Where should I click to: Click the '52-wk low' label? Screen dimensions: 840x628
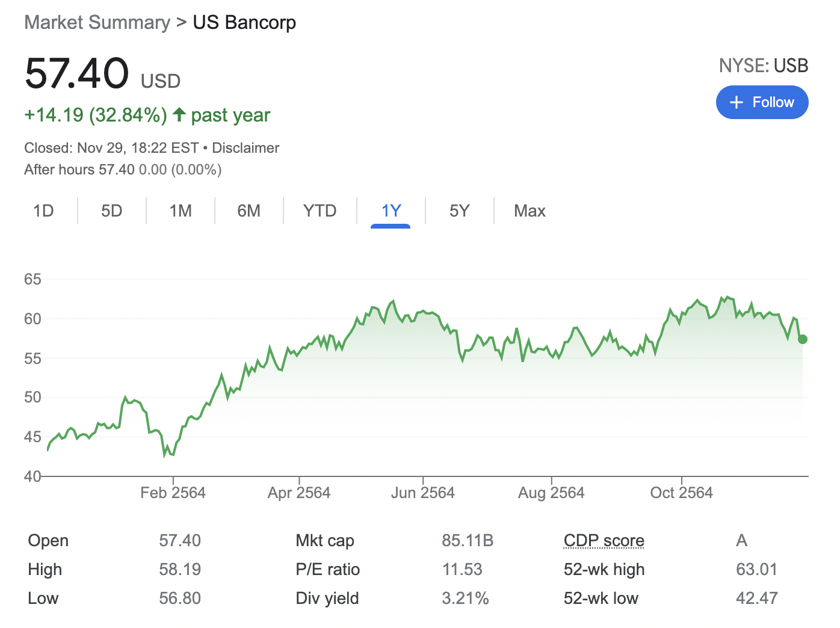click(601, 598)
